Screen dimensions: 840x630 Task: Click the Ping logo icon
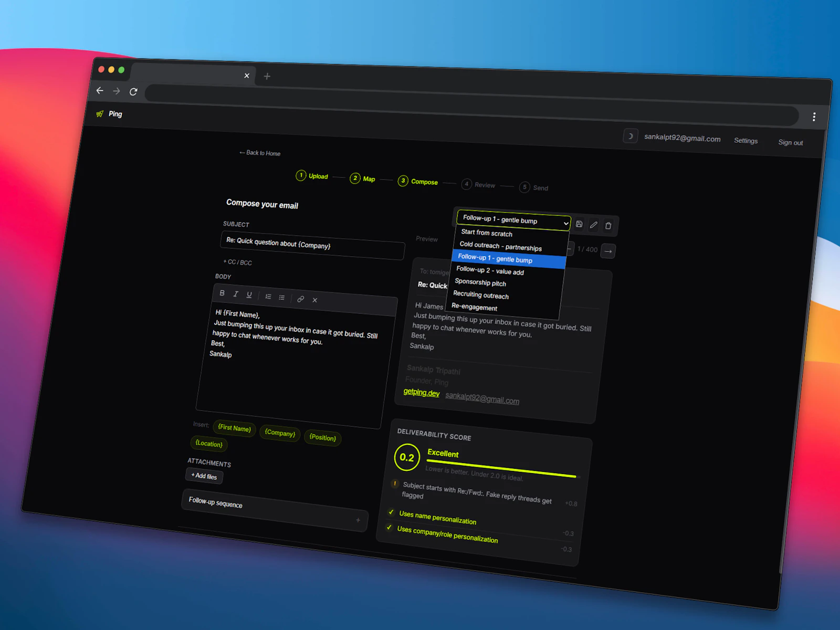[x=100, y=113]
